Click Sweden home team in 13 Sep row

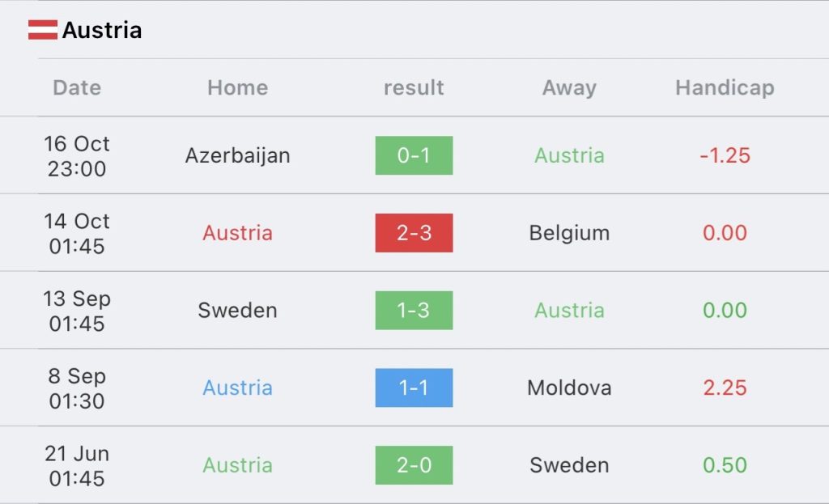point(238,310)
